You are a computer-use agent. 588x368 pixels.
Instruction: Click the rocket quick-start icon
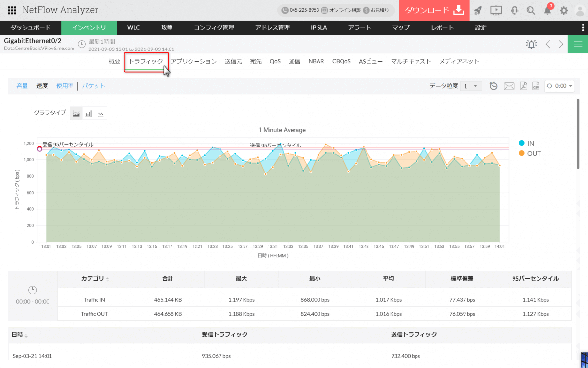coord(478,10)
